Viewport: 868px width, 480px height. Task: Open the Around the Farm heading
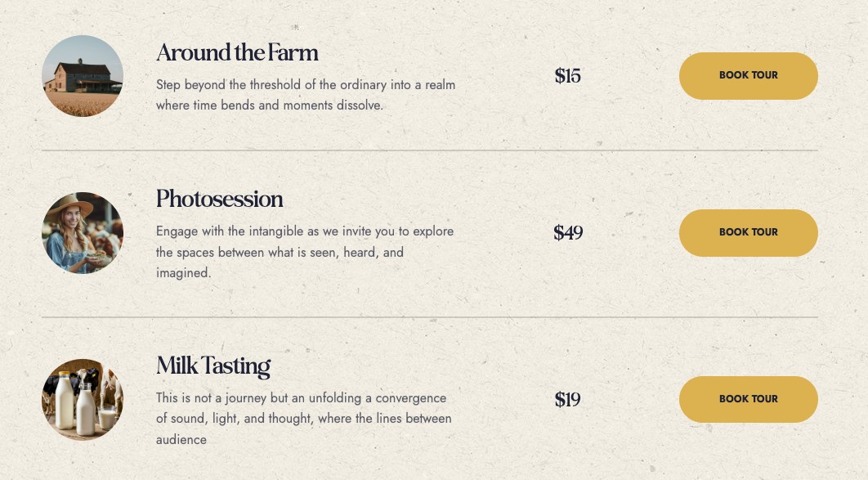point(237,53)
